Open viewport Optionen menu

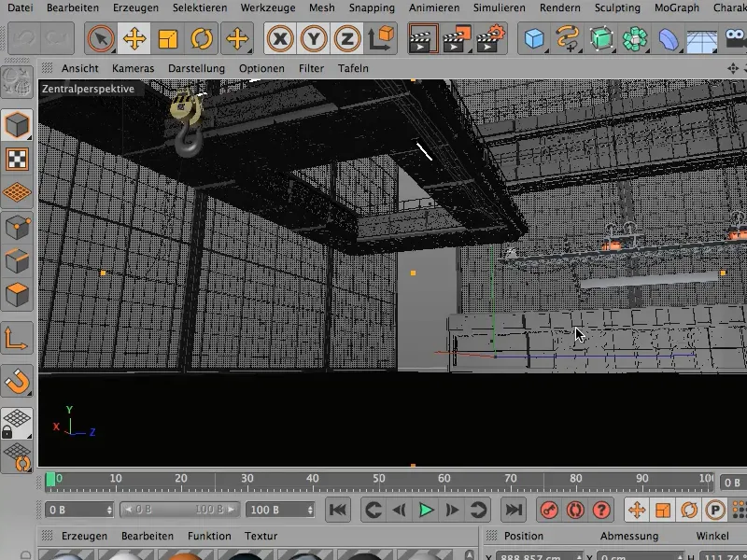[262, 68]
